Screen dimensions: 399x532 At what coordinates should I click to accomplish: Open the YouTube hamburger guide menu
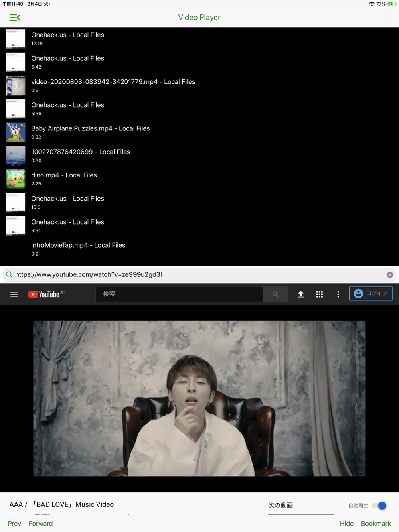(x=14, y=294)
